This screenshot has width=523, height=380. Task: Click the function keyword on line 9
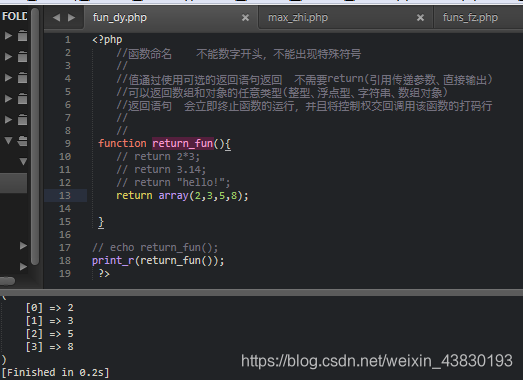[x=122, y=143]
